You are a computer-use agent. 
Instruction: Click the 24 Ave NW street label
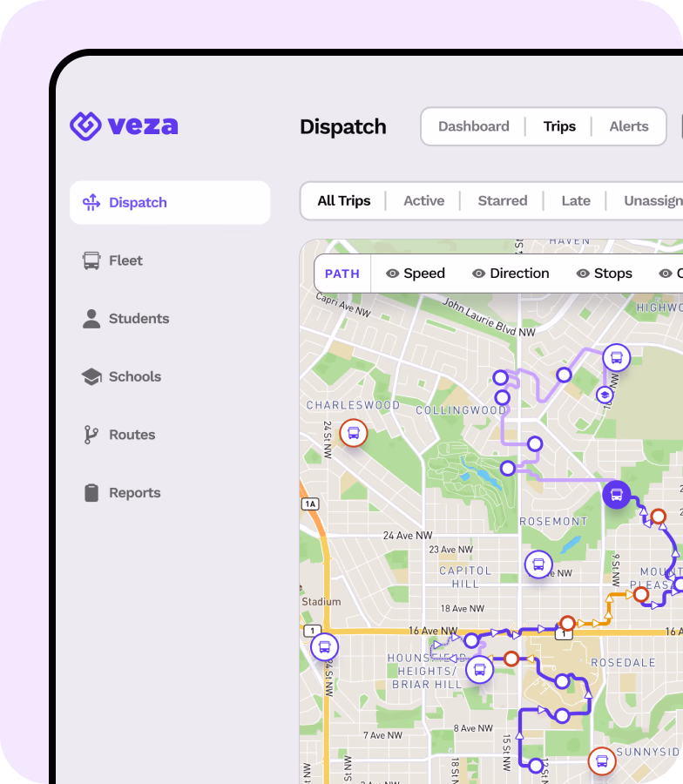(408, 536)
